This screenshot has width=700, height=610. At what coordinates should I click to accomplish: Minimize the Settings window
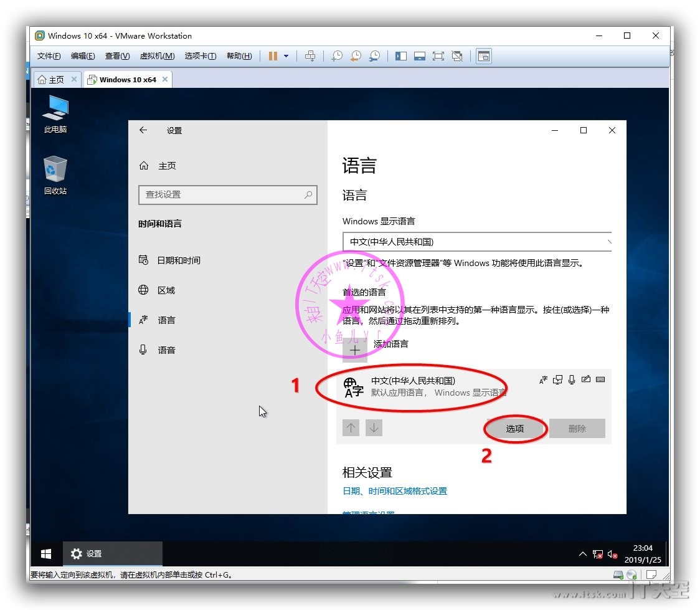[555, 130]
